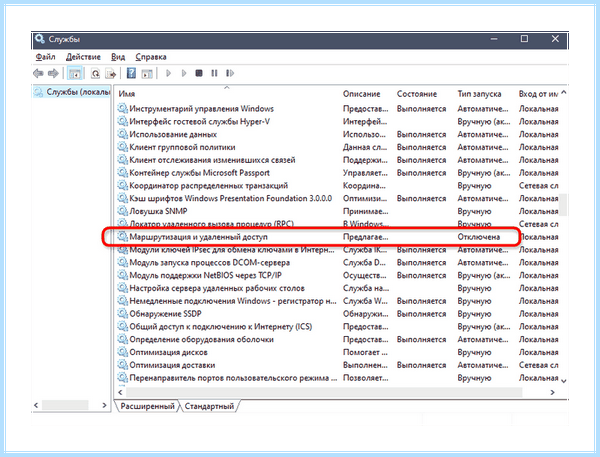The width and height of the screenshot is (600, 457).
Task: Click the Службы title bar magnifier icon
Action: coord(39,39)
